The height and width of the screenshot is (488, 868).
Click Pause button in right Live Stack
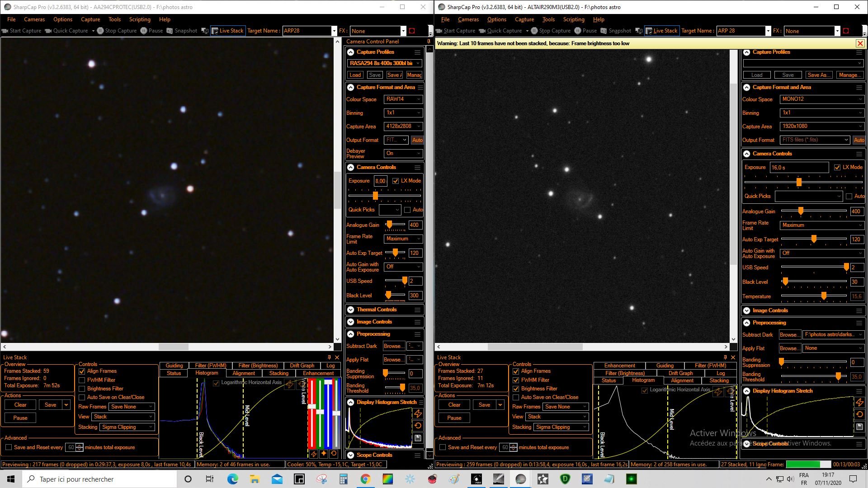454,418
